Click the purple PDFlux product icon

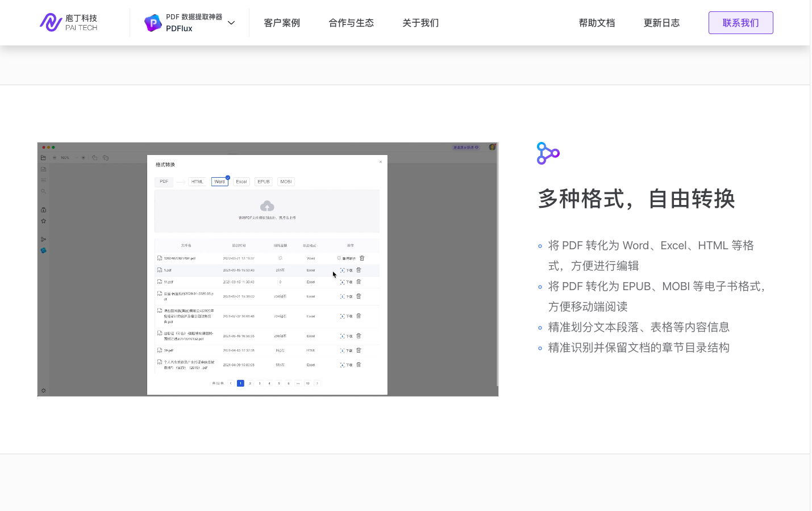pos(153,23)
